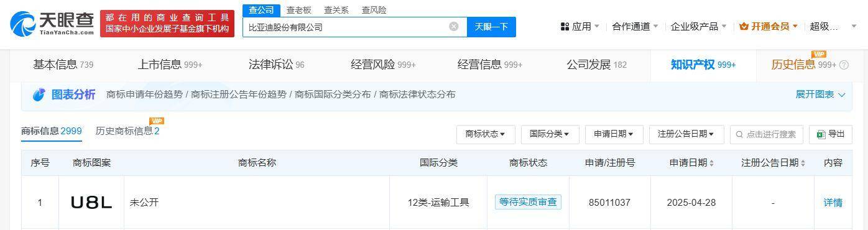868x230 pixels.
Task: Click the 天眼一下 search button
Action: pos(491,27)
